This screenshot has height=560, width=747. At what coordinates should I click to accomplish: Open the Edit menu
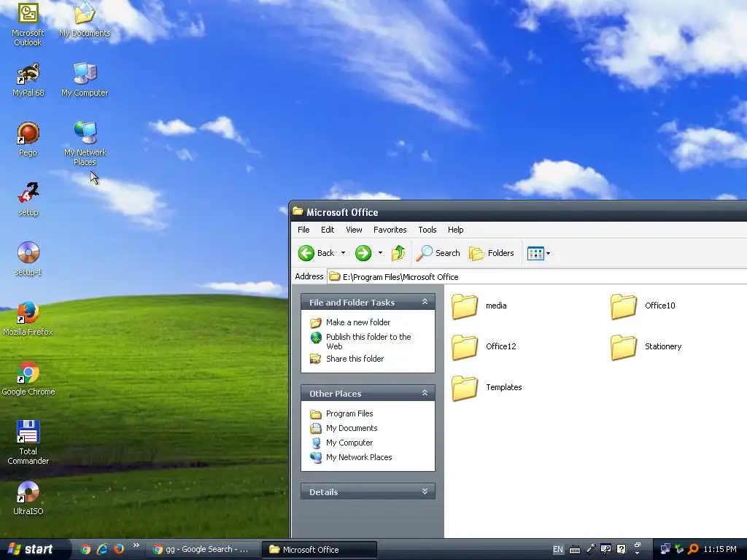coord(328,230)
